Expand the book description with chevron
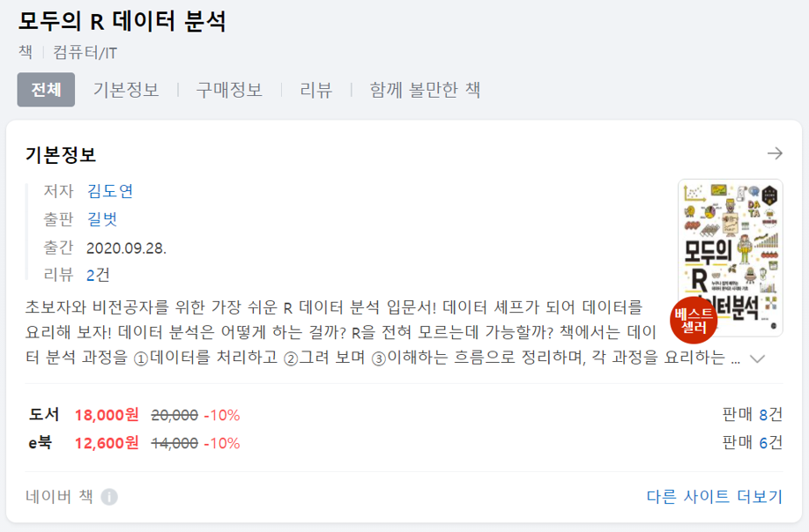The image size is (809, 532). click(757, 358)
